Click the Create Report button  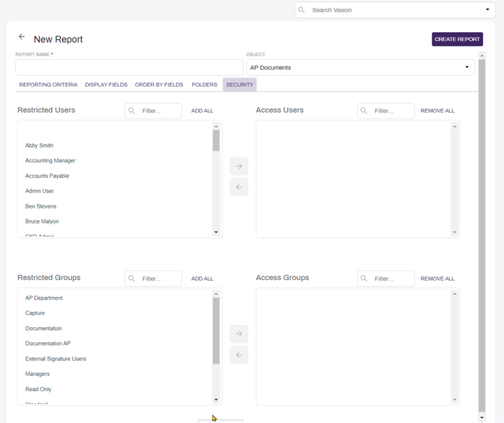tap(457, 39)
